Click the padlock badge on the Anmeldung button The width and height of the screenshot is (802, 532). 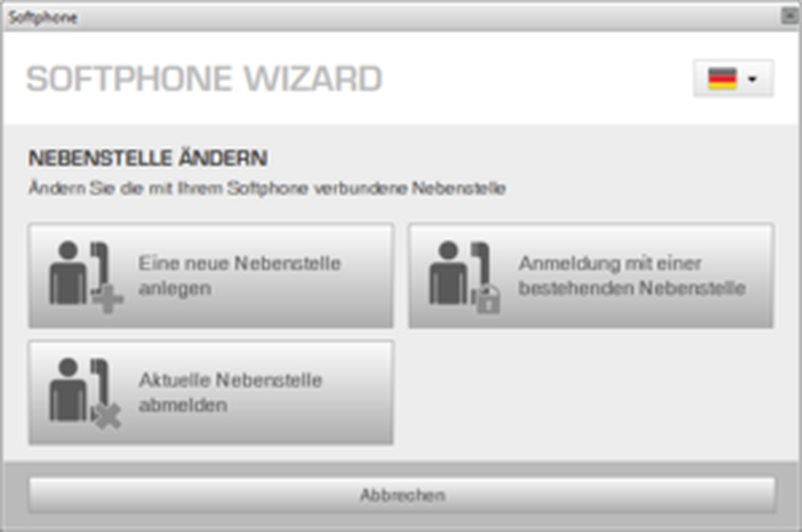(486, 299)
